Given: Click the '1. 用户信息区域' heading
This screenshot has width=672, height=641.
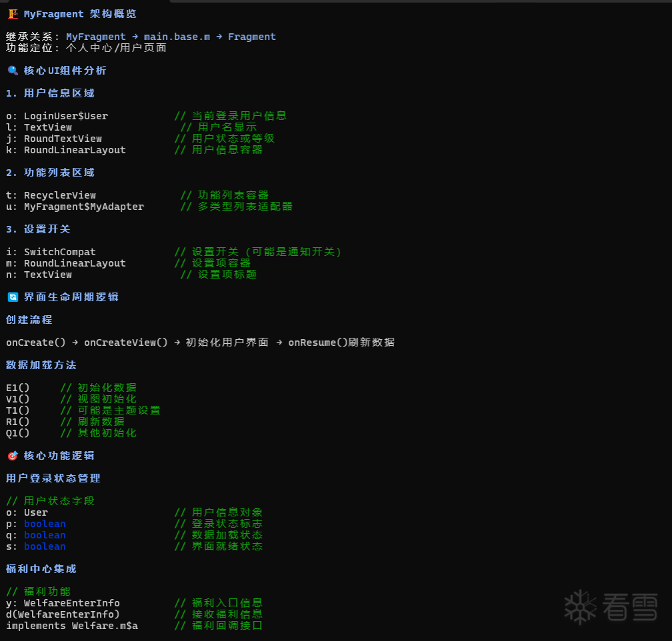Looking at the screenshot, I should [x=50, y=93].
